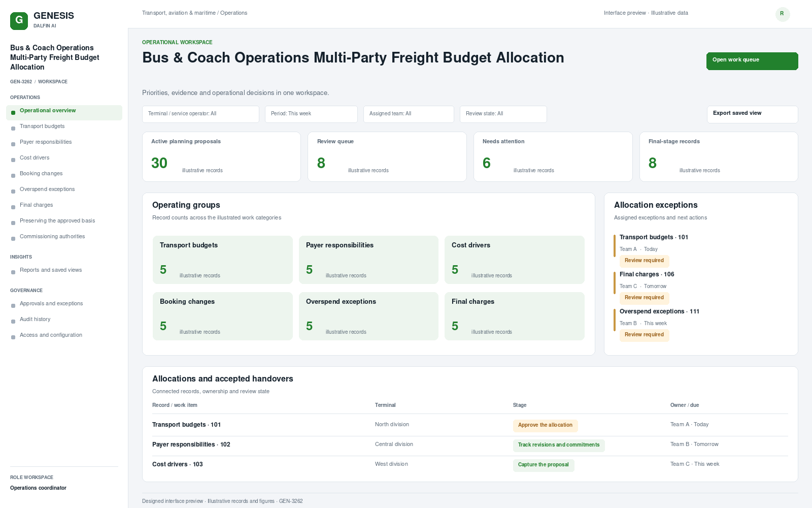Screen dimensions: 812x508
Task: Open Cost drivers sidebar item
Action: pos(64,160)
